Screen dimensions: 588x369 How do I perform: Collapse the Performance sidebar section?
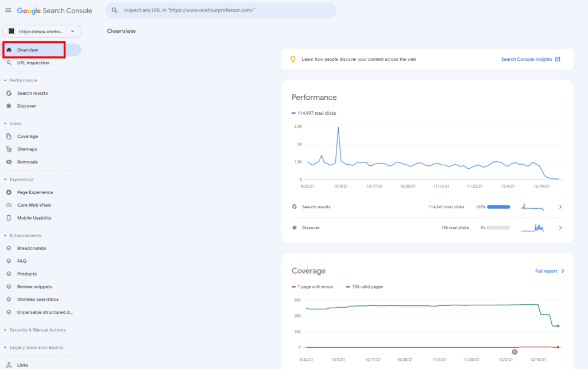[5, 80]
